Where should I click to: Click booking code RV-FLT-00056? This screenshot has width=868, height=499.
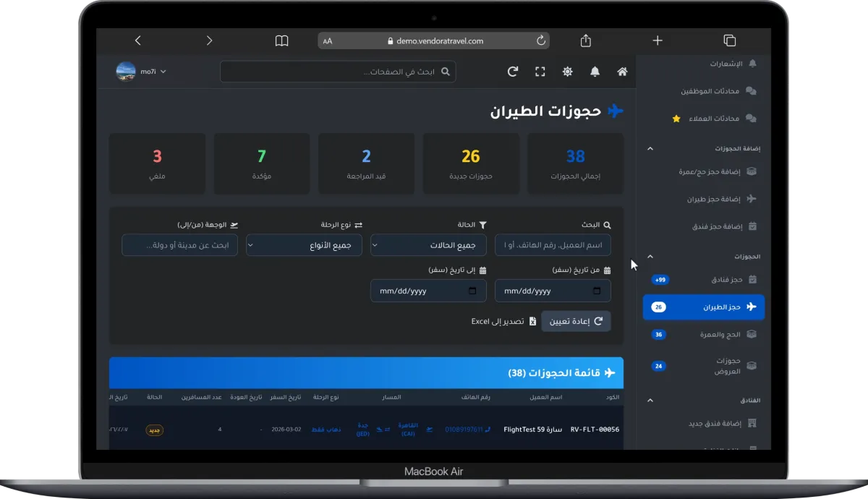(595, 430)
